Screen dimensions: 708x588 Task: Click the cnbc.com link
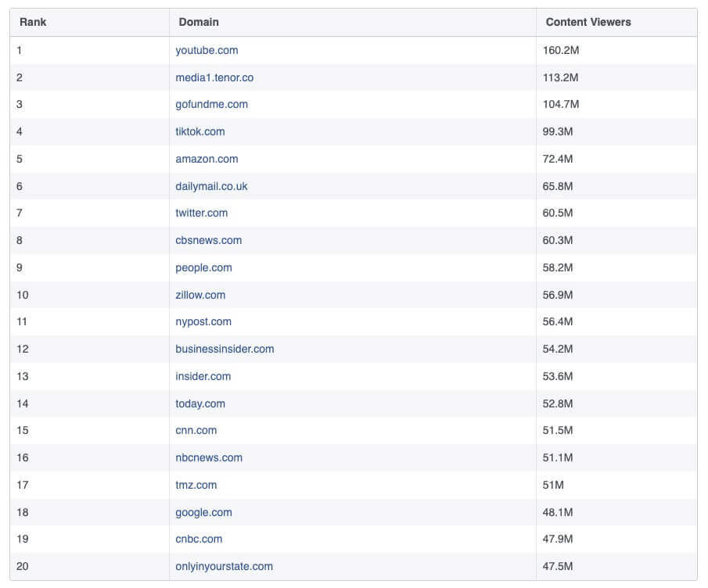199,540
